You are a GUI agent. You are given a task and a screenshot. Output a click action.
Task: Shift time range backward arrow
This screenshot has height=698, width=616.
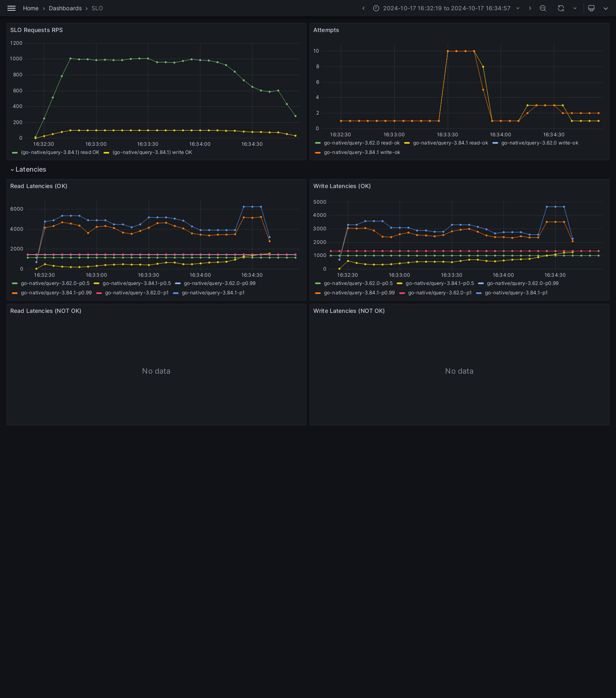click(363, 8)
